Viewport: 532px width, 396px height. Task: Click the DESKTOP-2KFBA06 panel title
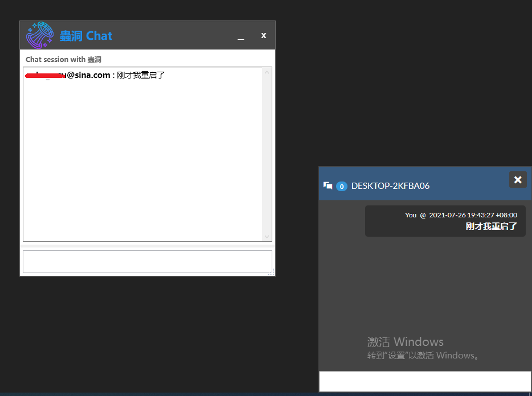coord(390,186)
